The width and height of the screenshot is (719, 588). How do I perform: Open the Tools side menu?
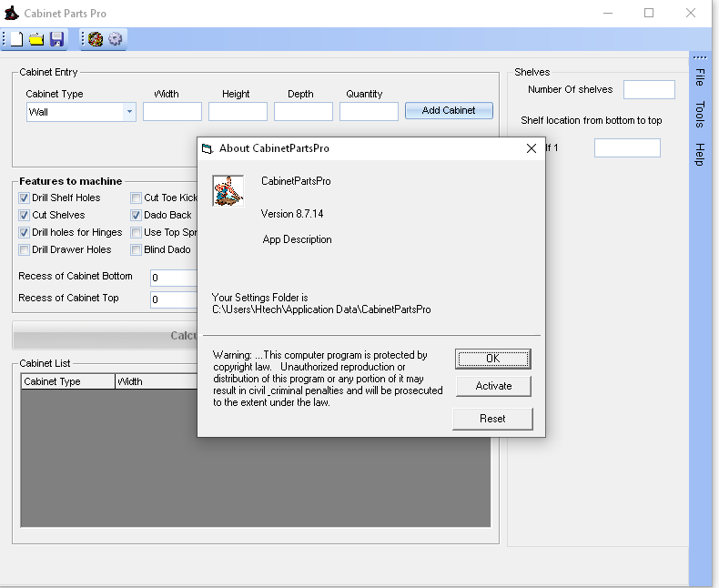(x=700, y=114)
